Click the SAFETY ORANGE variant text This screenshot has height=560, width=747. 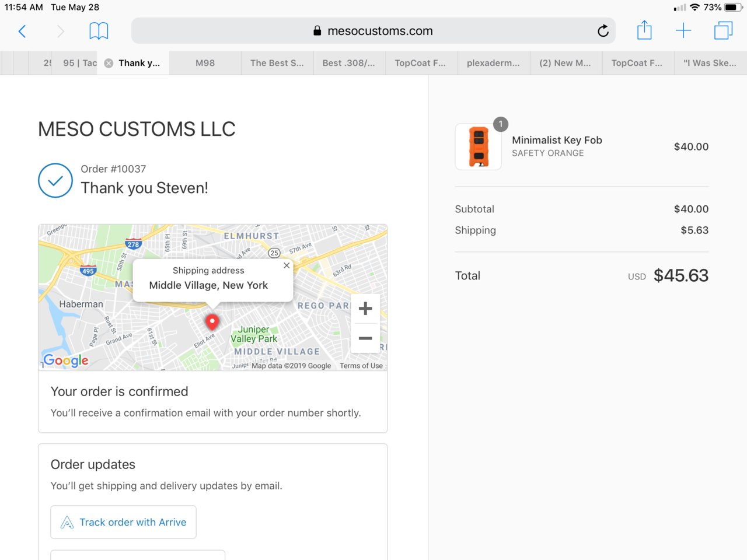click(x=548, y=153)
